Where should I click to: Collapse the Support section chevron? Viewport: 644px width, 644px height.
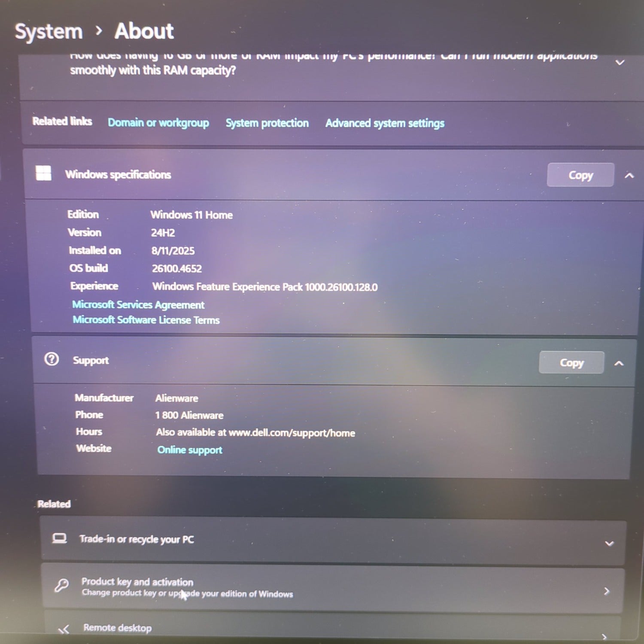(x=619, y=363)
